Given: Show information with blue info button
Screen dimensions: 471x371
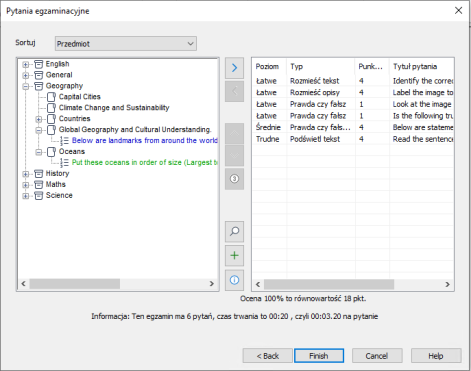Looking at the screenshot, I should coord(234,280).
